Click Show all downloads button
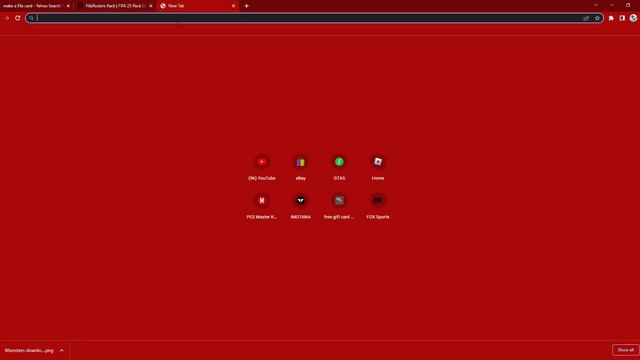Viewport: 640px width, 360px height. (x=625, y=350)
